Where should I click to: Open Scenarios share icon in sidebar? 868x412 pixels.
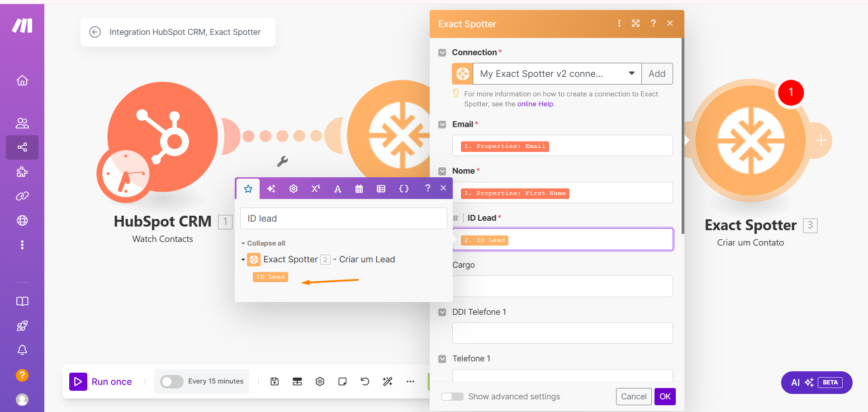click(22, 147)
